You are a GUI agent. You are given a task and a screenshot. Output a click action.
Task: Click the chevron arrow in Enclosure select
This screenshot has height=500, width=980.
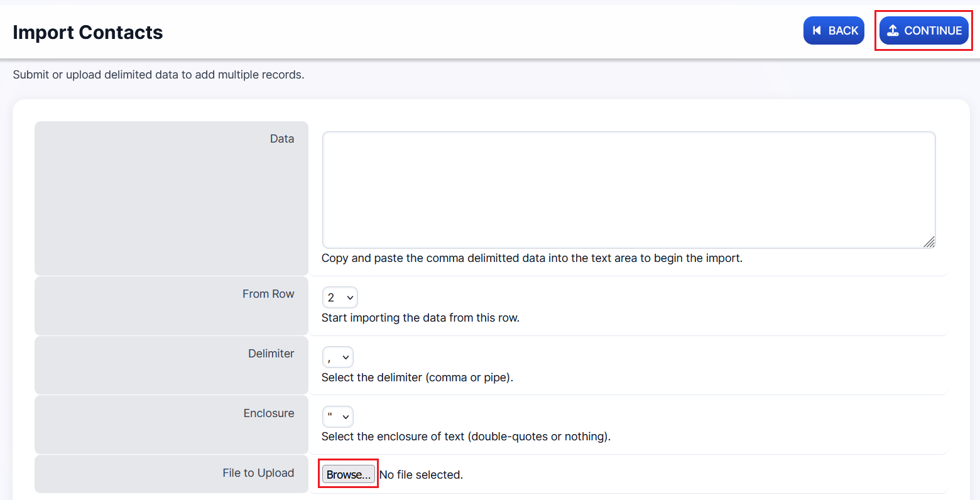(x=346, y=417)
